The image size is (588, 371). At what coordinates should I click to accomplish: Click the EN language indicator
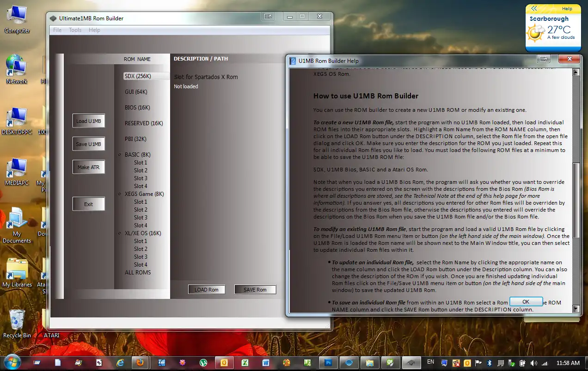point(430,362)
